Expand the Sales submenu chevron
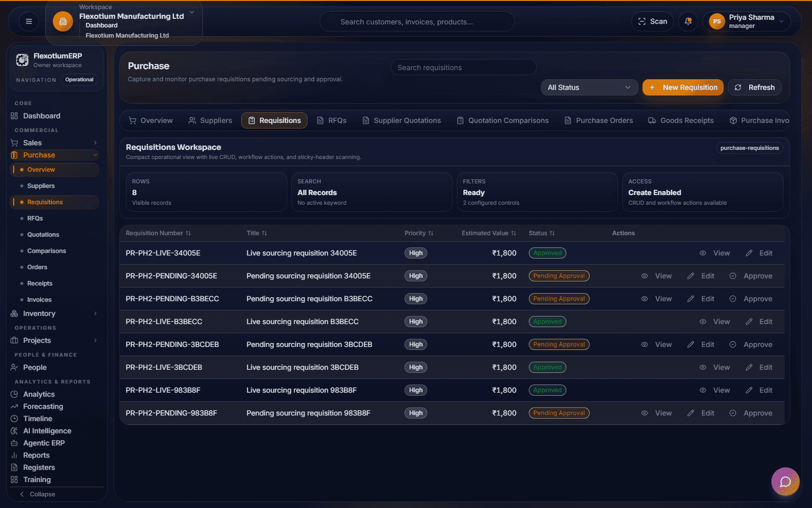Screen dimensions: 812x508 click(x=95, y=143)
